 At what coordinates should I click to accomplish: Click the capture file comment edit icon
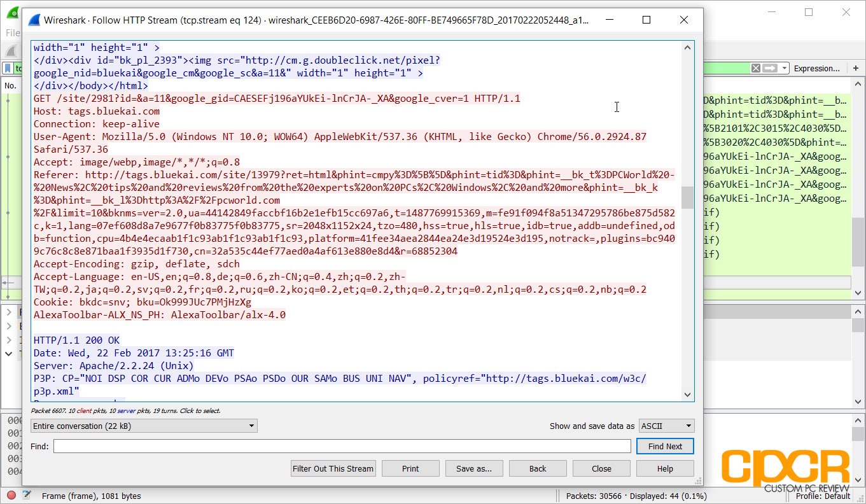[x=27, y=495]
